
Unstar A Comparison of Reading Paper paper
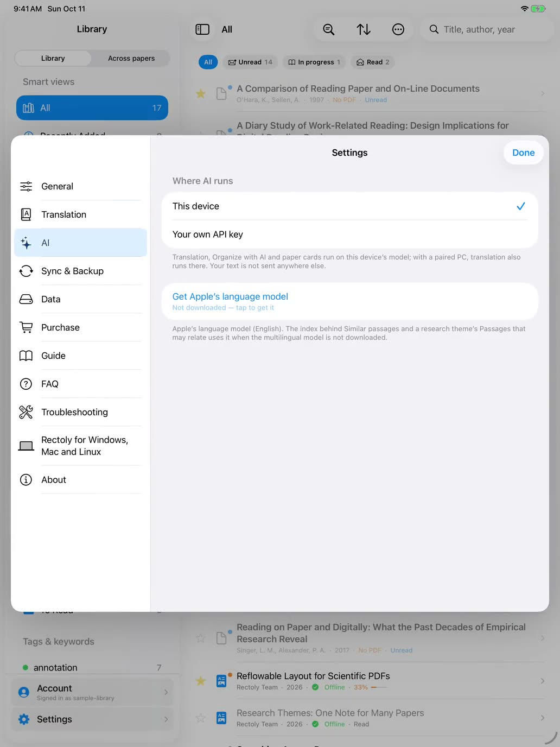click(x=201, y=94)
